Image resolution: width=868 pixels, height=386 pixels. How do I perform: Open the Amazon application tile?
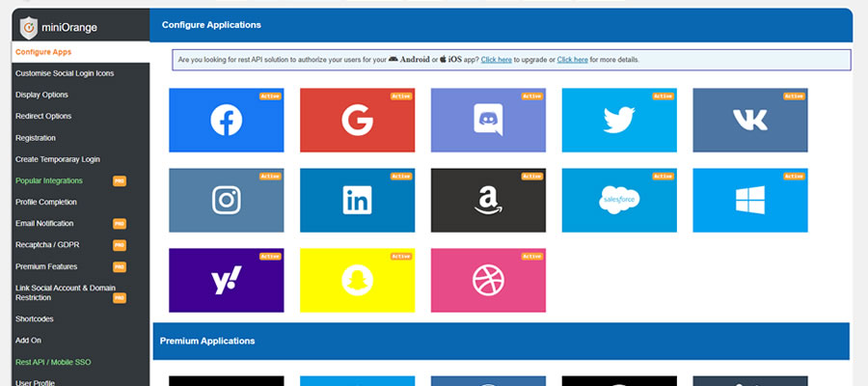(488, 201)
